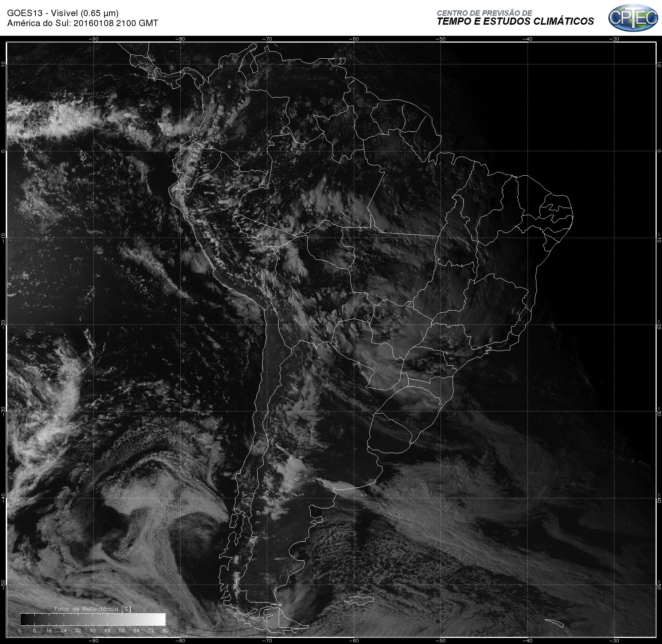Click the top '-90' longitude label
662x644 pixels.
tap(93, 39)
